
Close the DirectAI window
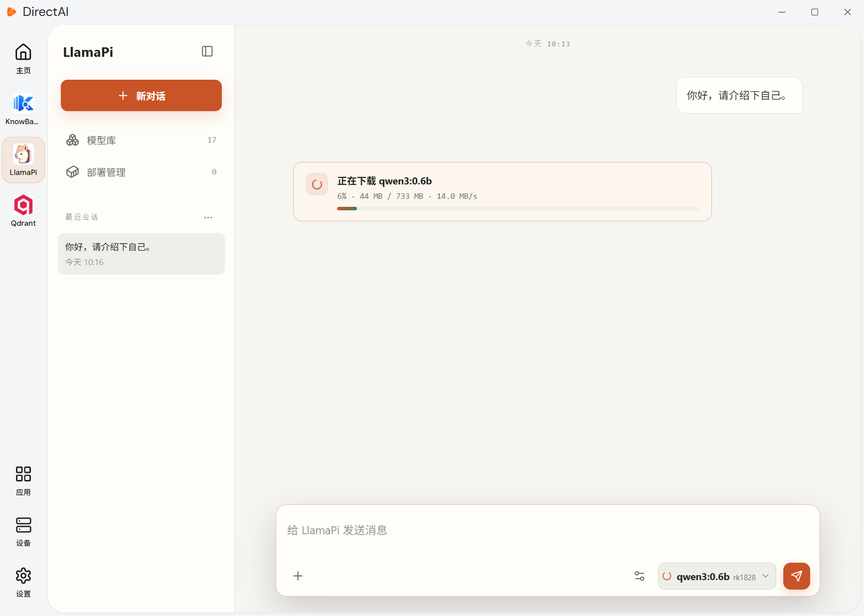point(848,12)
